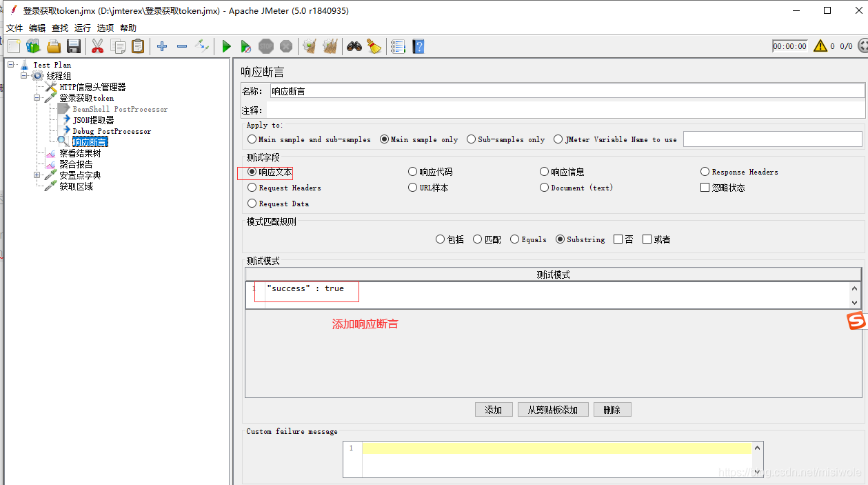868x485 pixels.
Task: Collapse the 线程组 node toggle
Action: pyautogui.click(x=24, y=76)
